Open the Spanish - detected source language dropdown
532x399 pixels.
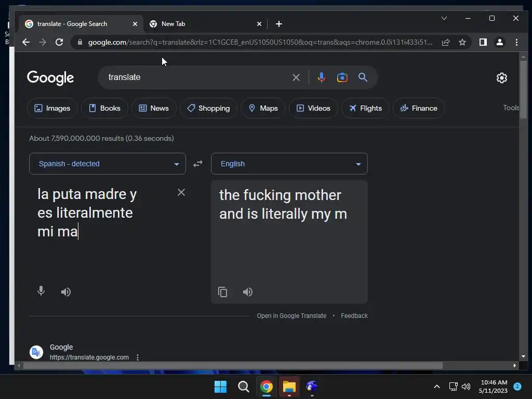coord(107,164)
